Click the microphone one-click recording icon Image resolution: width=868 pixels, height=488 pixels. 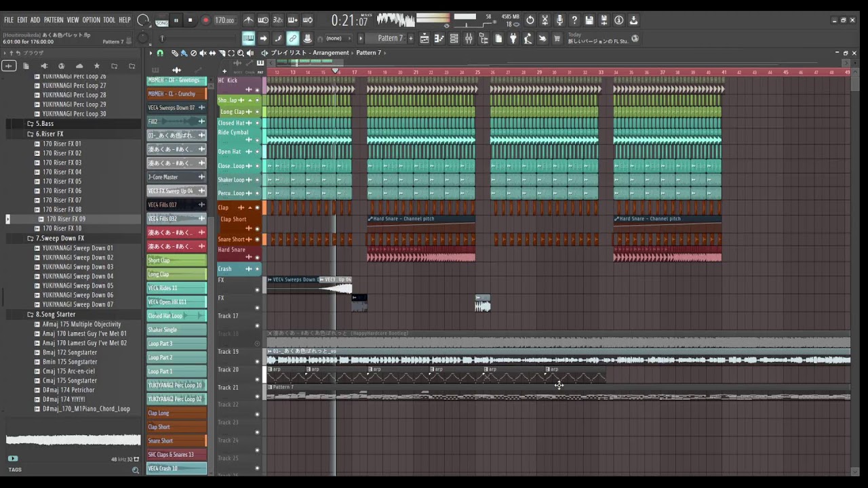pyautogui.click(x=560, y=20)
